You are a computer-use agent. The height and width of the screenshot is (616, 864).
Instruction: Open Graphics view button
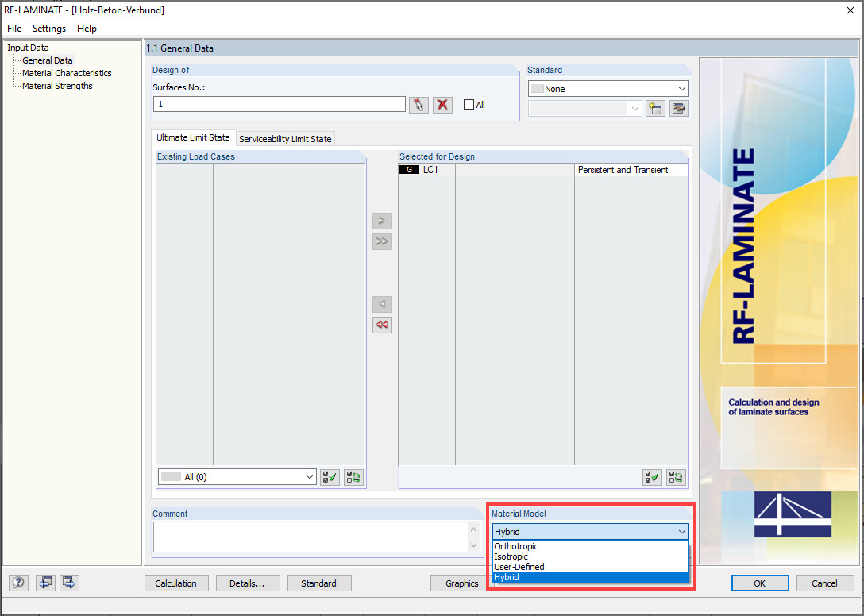(x=461, y=583)
